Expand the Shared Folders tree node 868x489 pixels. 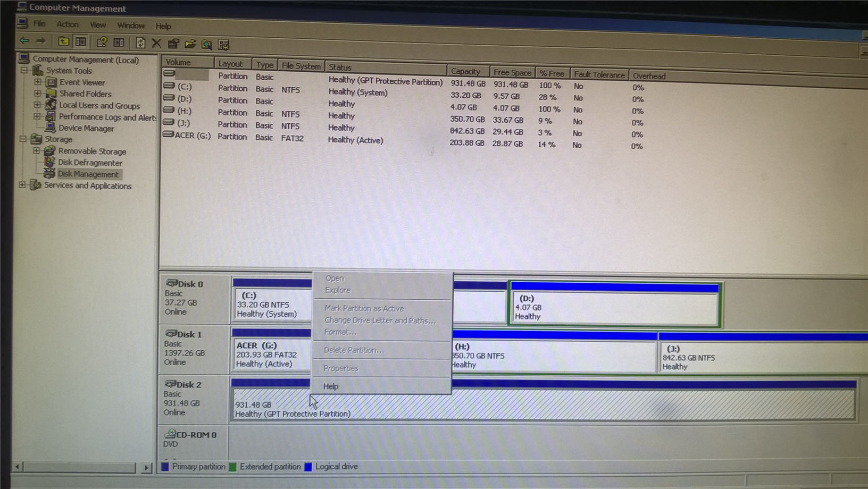point(37,93)
